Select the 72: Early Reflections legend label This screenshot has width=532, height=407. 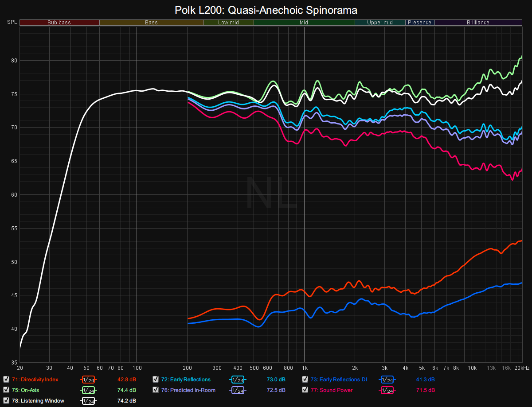click(x=186, y=380)
